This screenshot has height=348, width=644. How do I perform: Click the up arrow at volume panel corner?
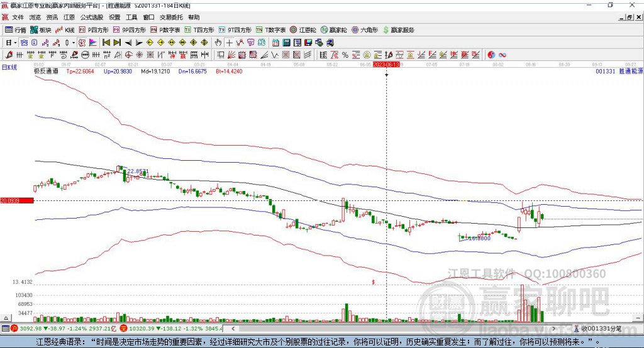(6, 318)
